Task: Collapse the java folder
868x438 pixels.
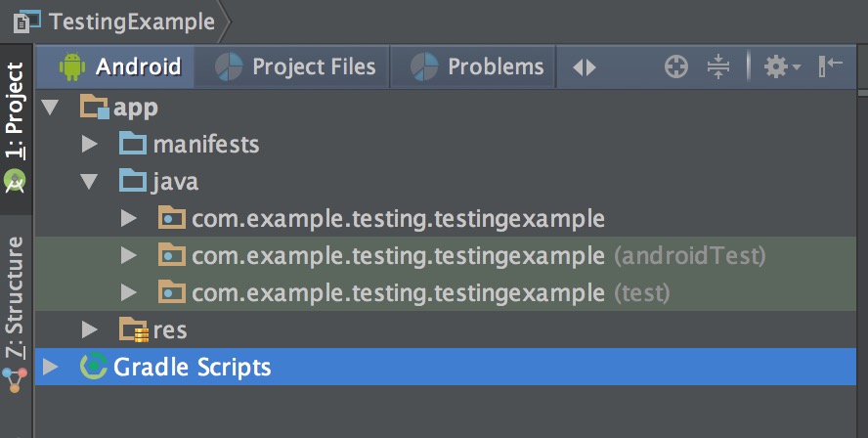Action: pyautogui.click(x=89, y=182)
